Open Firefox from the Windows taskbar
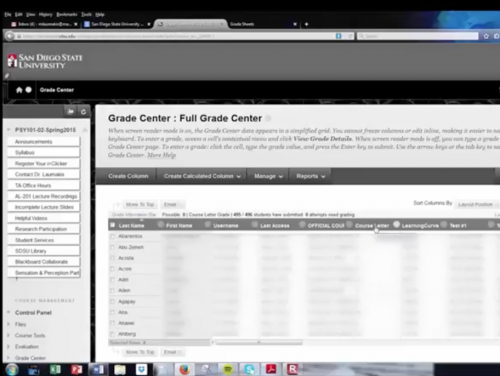The width and height of the screenshot is (500, 376). tap(184, 369)
